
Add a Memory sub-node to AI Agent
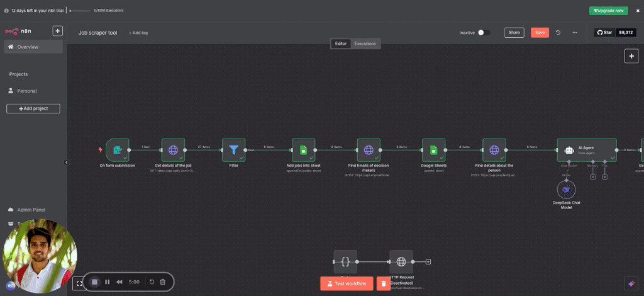592,177
